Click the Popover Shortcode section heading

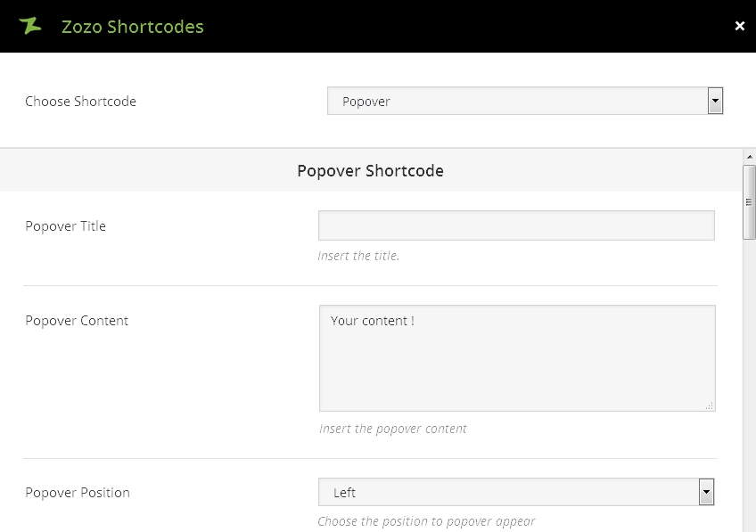pyautogui.click(x=370, y=170)
